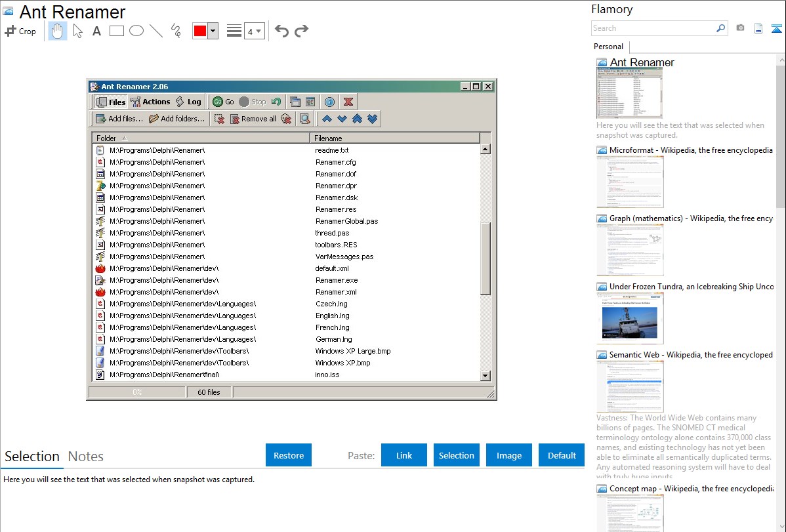786x532 pixels.
Task: Click the Restore button
Action: point(289,455)
